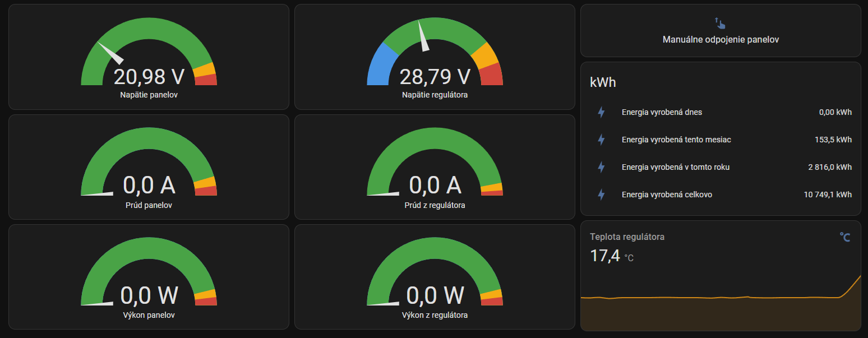Click the lightning icon beside Energia vyrobená v tomto roku
This screenshot has height=338, width=868.
click(601, 167)
